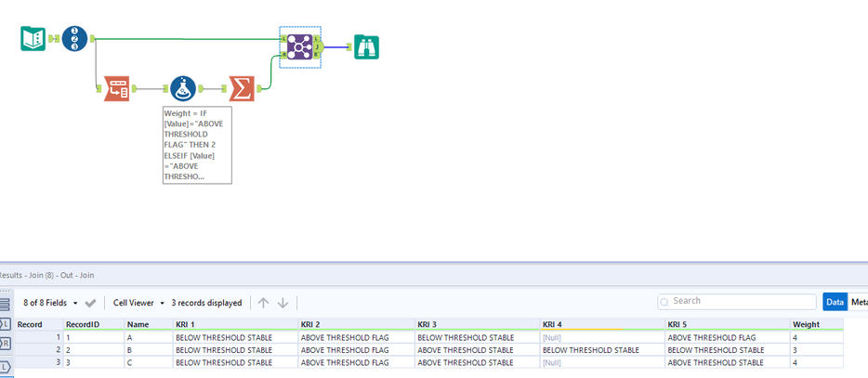
Task: Select the Weight cell showing 3
Action: 817,350
